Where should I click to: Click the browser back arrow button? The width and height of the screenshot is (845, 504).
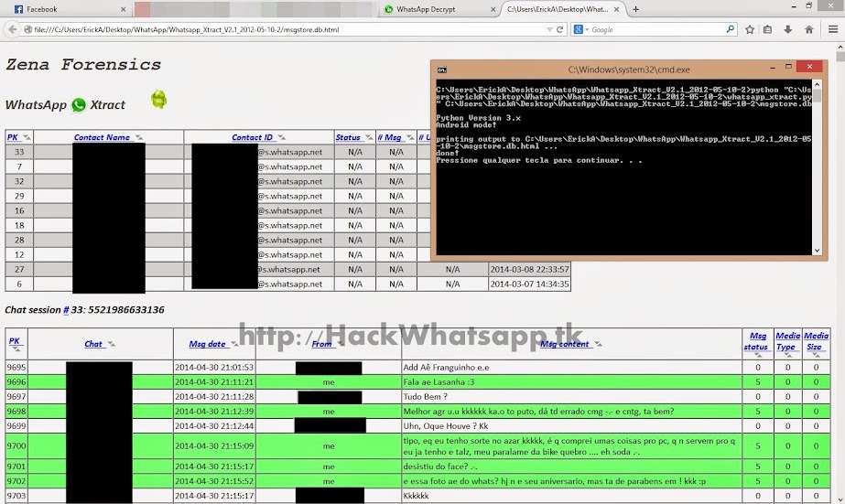coord(12,29)
